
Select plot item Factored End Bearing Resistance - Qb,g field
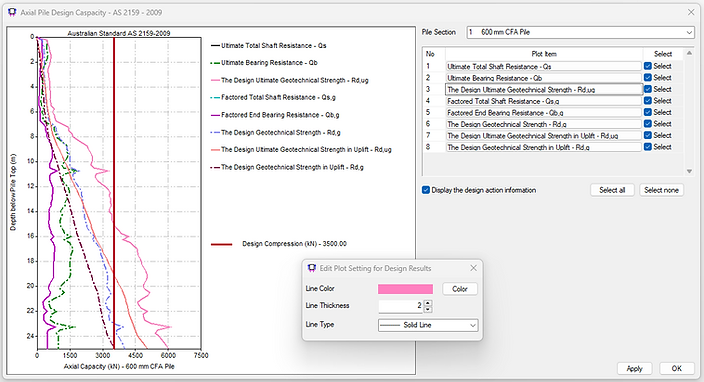click(544, 113)
